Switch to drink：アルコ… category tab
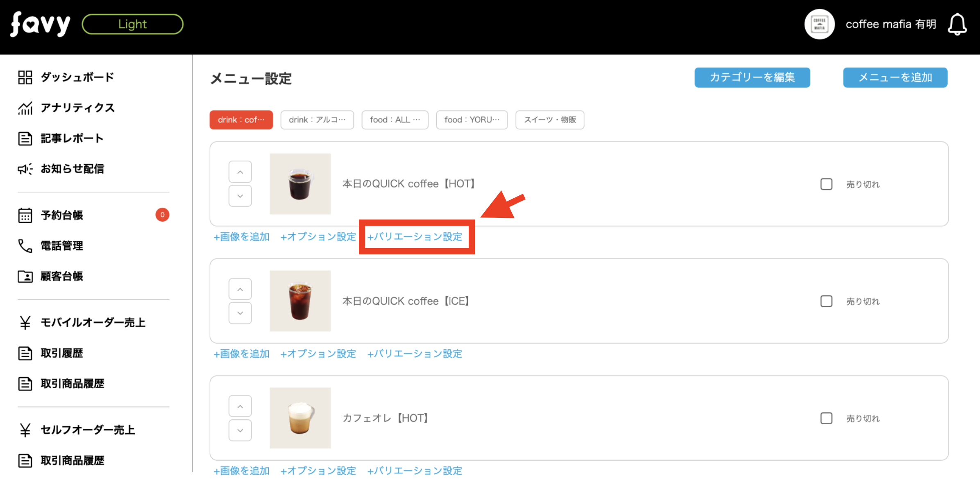The height and width of the screenshot is (489, 980). pos(317,120)
